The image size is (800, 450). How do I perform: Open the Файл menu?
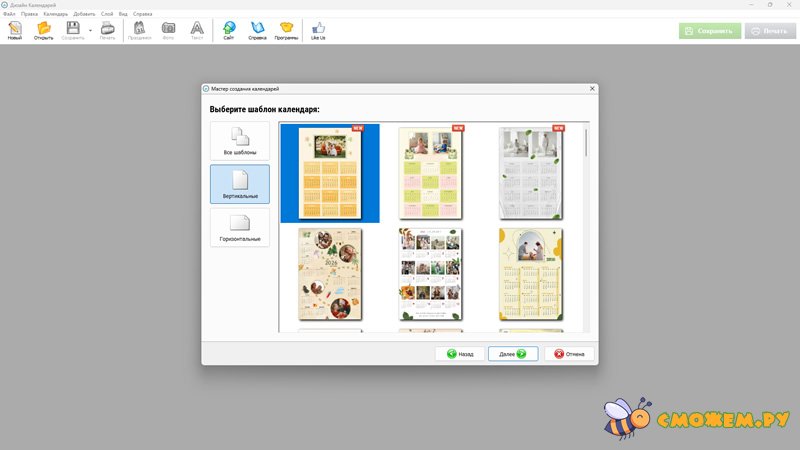(x=10, y=14)
